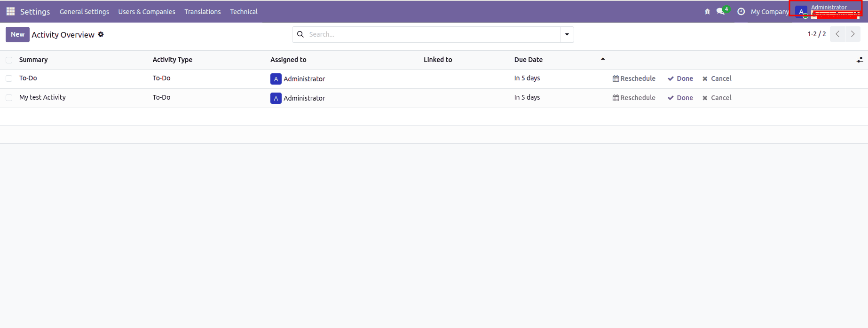Click the New button
The image size is (868, 328).
(x=17, y=34)
